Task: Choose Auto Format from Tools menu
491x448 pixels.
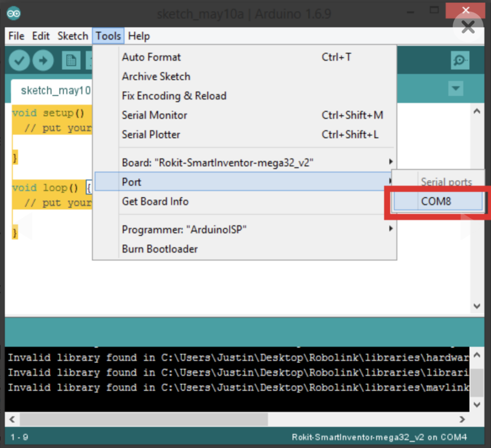Action: [152, 57]
